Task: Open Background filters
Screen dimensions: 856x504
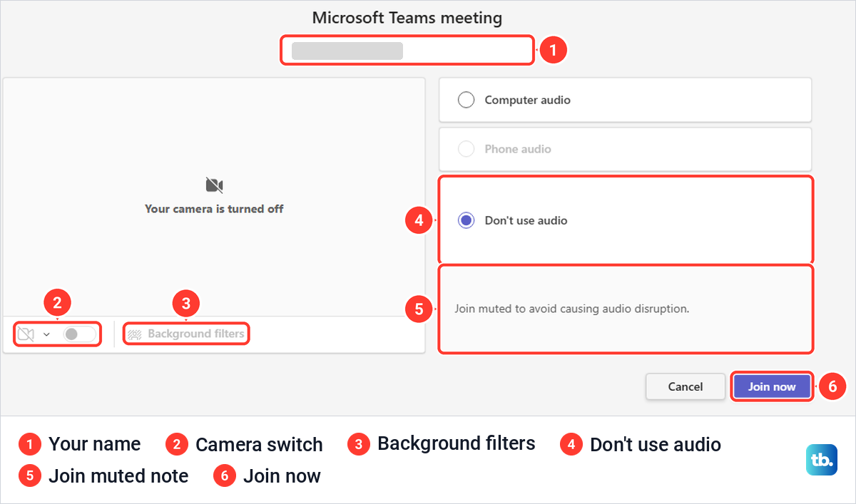Action: tap(186, 334)
